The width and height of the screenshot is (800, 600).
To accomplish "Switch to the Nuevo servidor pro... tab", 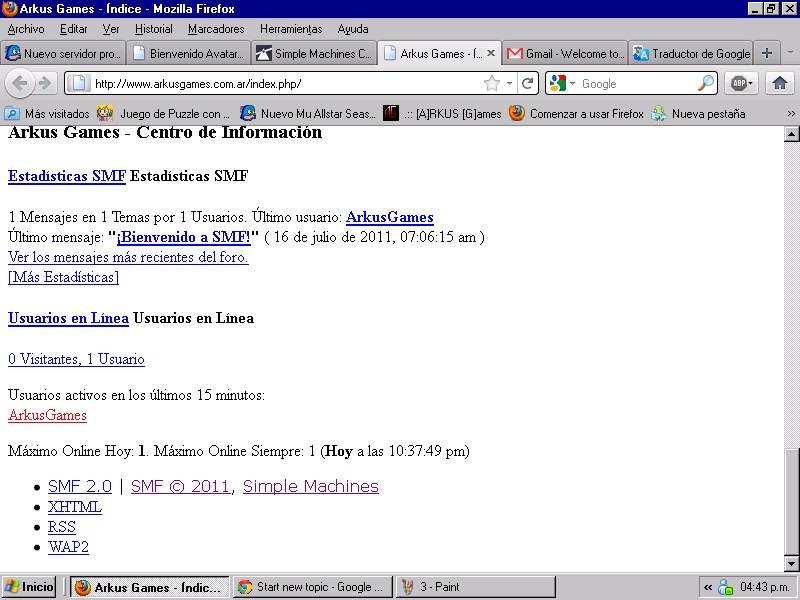I will click(63, 53).
